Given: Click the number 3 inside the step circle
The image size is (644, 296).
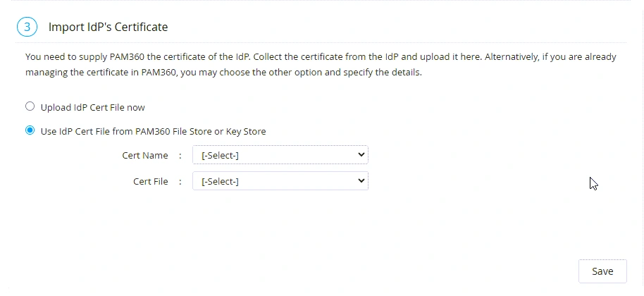Looking at the screenshot, I should (26, 27).
